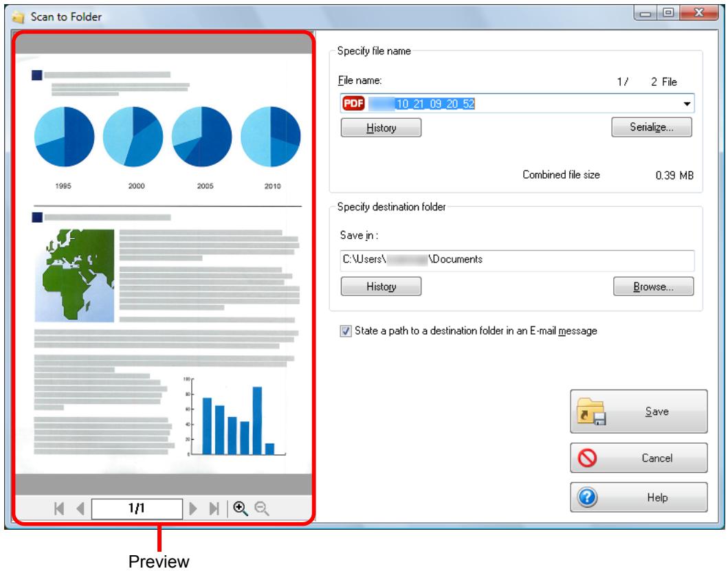728x571 pixels.
Task: Cancel the Scan to Folder dialog
Action: (x=639, y=458)
